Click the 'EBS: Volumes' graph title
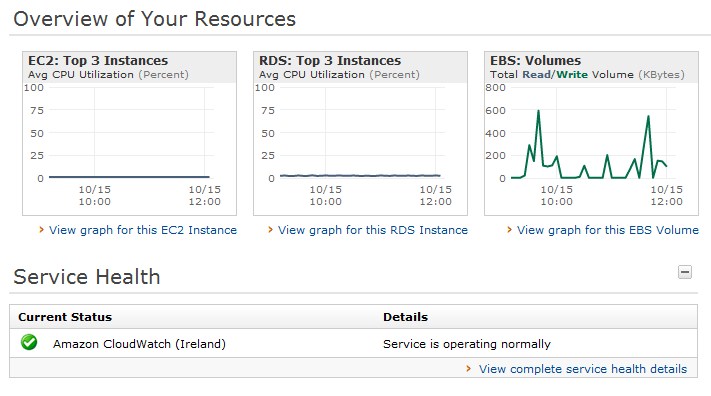 point(536,61)
